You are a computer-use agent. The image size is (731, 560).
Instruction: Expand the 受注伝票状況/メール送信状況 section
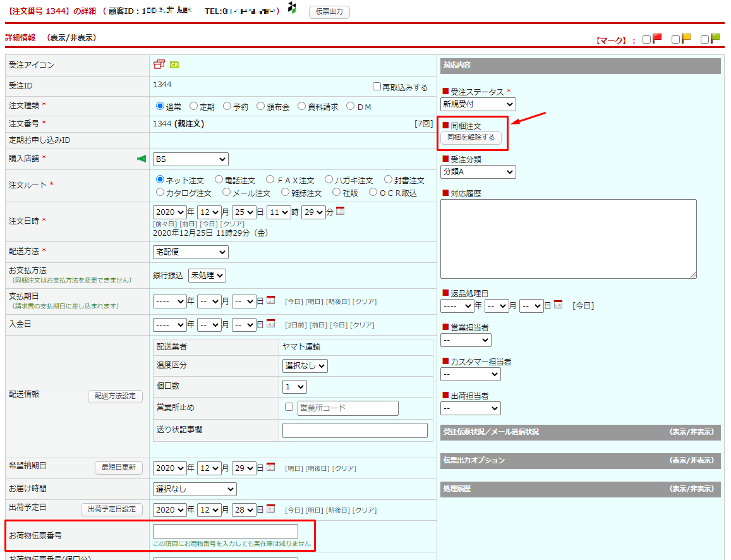691,432
